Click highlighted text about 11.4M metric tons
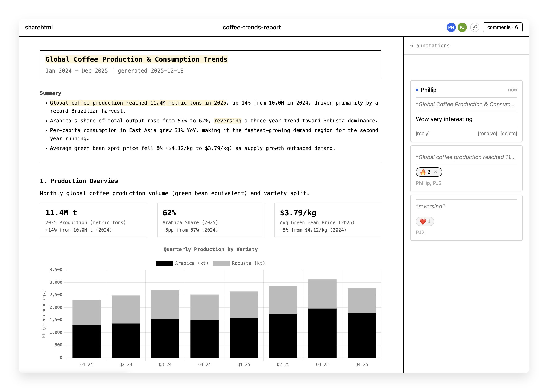The width and height of the screenshot is (548, 392). 138,103
